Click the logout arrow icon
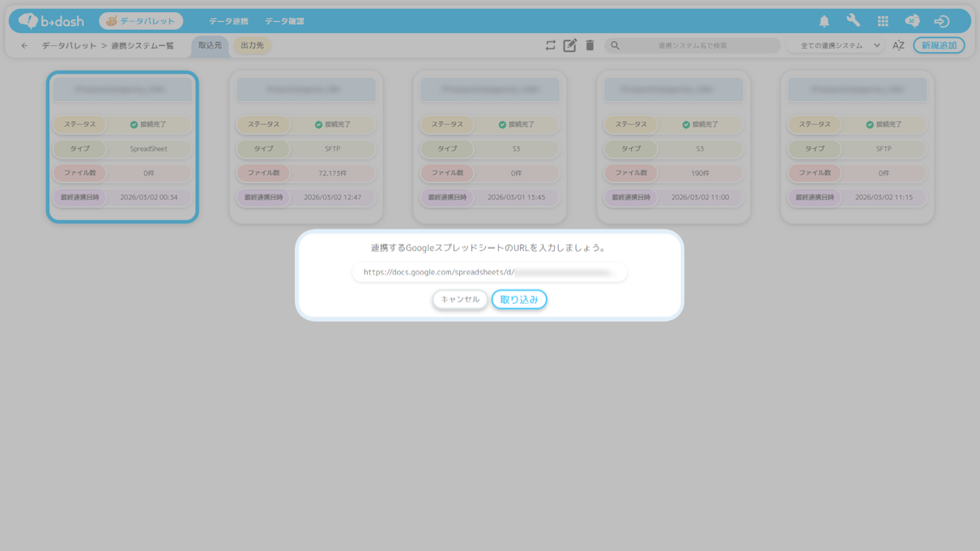980x551 pixels. 941,21
